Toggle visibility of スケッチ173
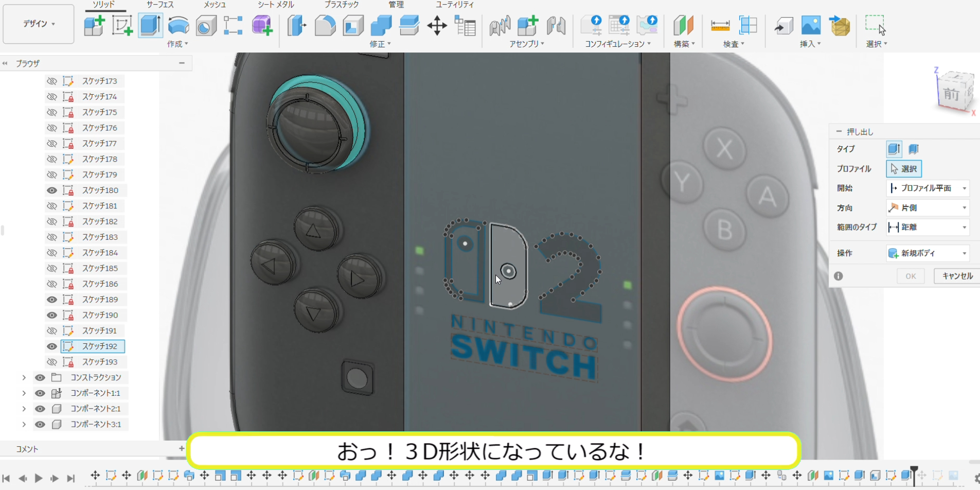The width and height of the screenshot is (980, 490). [x=52, y=81]
